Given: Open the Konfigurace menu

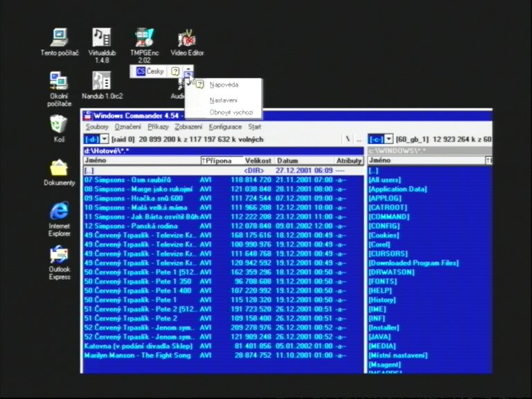Looking at the screenshot, I should pyautogui.click(x=225, y=127).
